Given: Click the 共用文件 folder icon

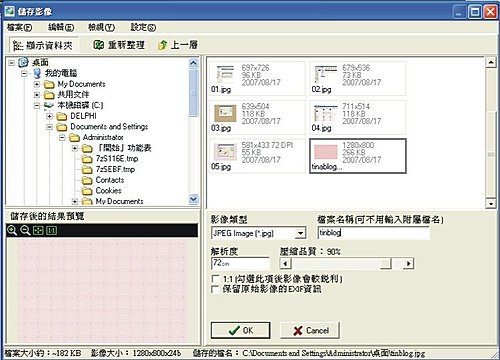Looking at the screenshot, I should [x=49, y=95].
